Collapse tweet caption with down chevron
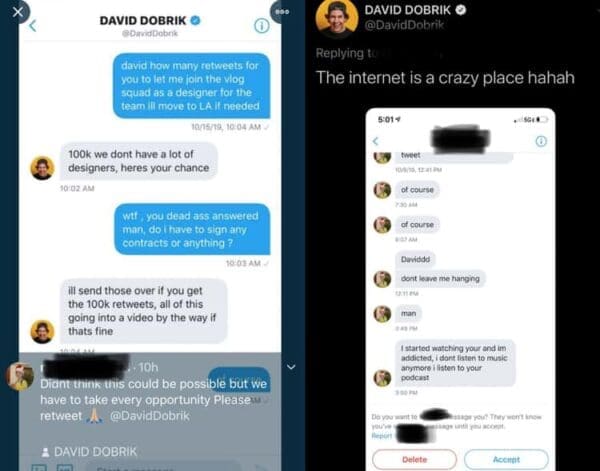 click(291, 367)
